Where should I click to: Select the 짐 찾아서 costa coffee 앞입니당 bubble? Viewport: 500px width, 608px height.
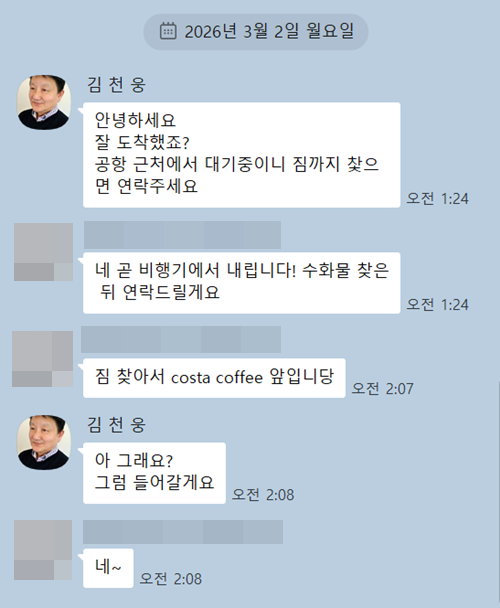click(x=214, y=378)
